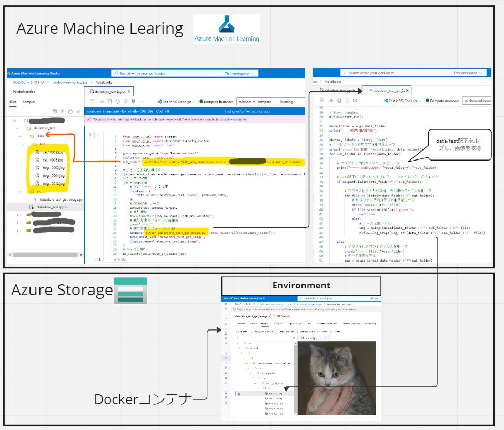Viewport: 504px width, 430px height.
Task: Click the search icon above the job image file tree
Action: pyautogui.click(x=238, y=338)
